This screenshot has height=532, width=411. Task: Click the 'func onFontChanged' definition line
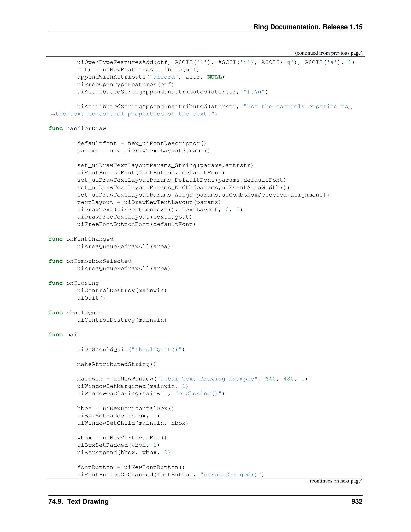[81, 239]
